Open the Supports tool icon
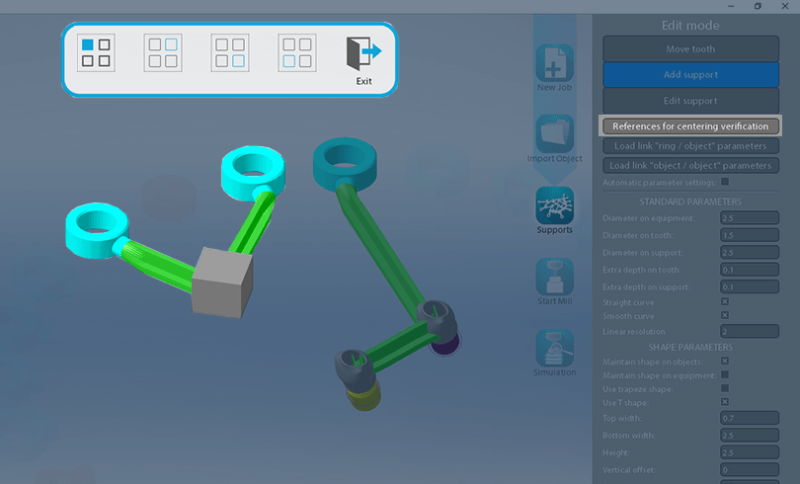Viewport: 800px width, 484px height. (x=555, y=205)
